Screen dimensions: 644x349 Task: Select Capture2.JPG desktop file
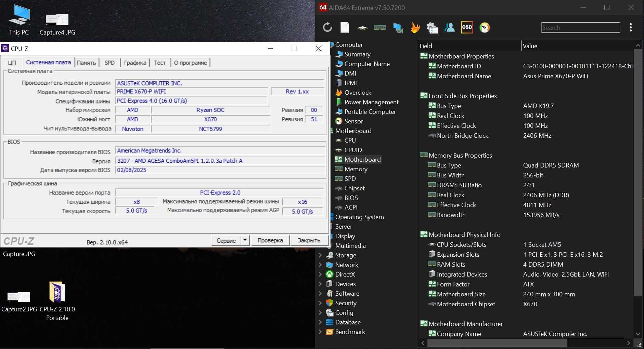[x=19, y=301]
